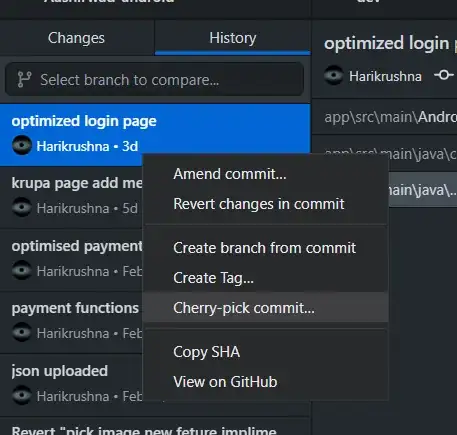
Task: Click the commit SHA icon beside Harikrushna
Action: point(444,75)
